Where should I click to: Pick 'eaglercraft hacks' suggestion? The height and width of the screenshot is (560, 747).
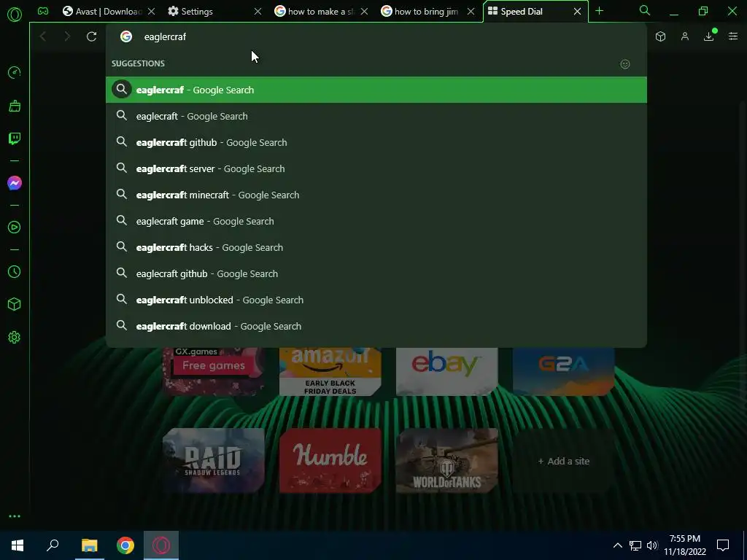376,247
